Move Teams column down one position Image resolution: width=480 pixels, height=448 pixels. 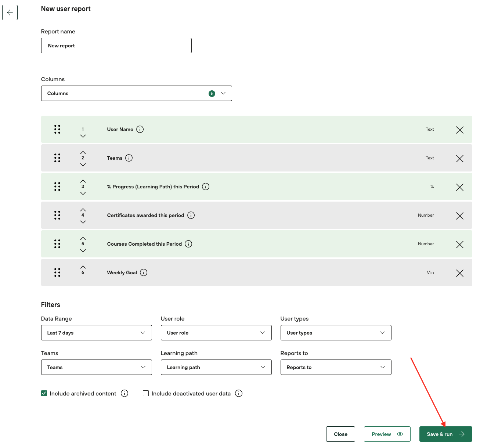(x=83, y=165)
